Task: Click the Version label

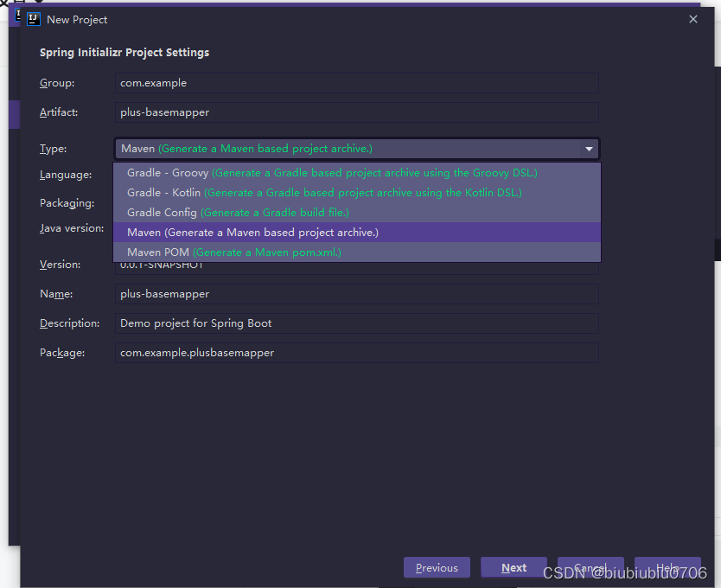Action: (x=61, y=265)
